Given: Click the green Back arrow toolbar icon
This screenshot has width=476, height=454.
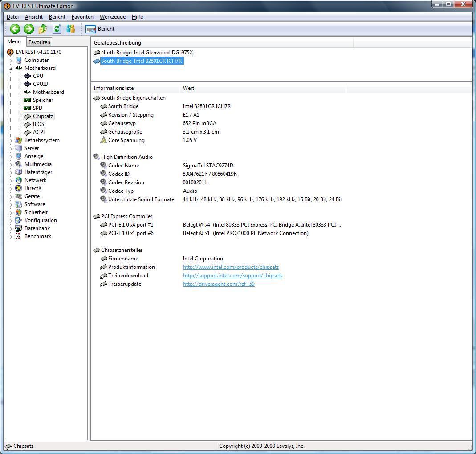Looking at the screenshot, I should click(15, 29).
